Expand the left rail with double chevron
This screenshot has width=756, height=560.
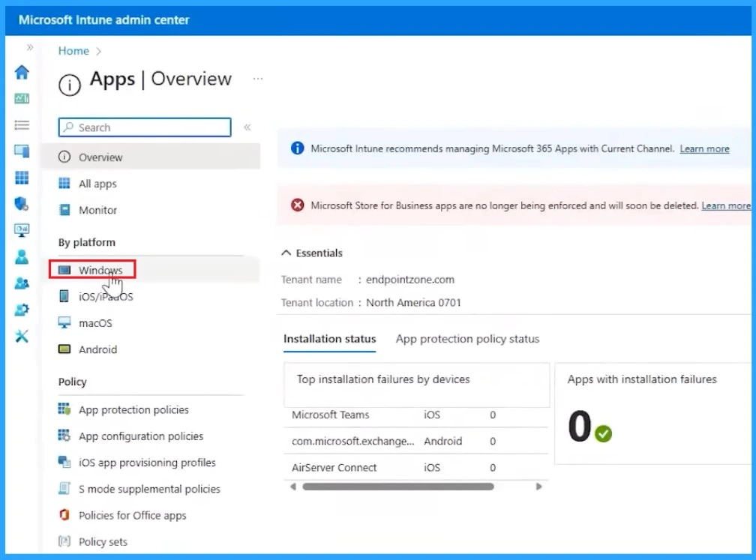30,47
